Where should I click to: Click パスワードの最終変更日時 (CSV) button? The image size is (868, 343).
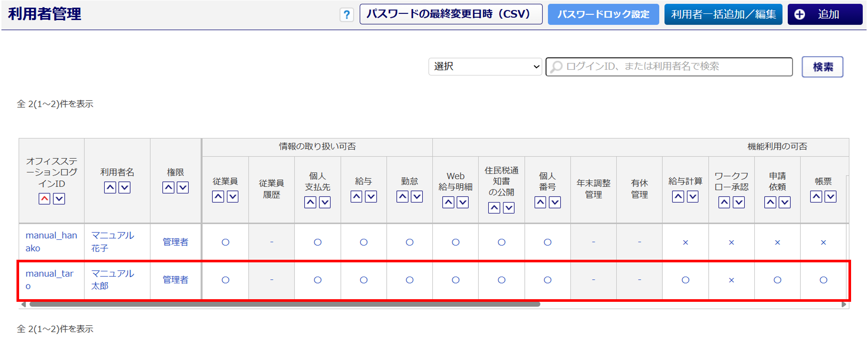[x=451, y=14]
